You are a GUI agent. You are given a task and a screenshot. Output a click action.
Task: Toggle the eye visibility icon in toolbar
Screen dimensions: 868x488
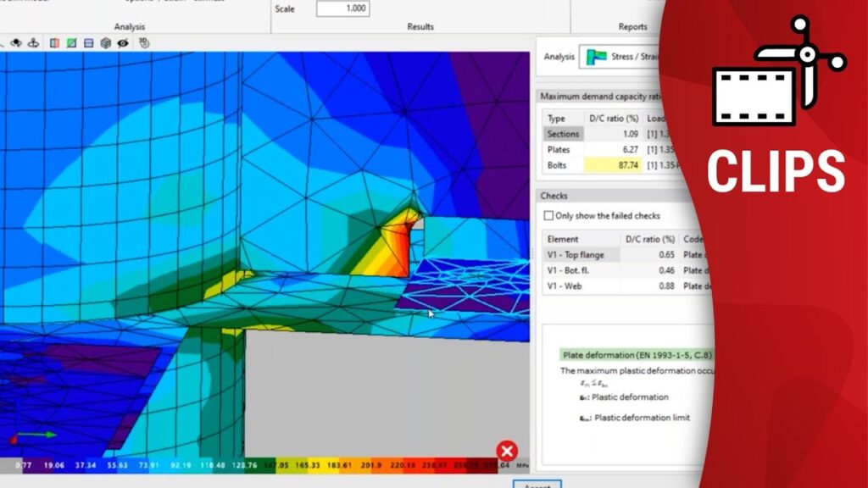click(x=123, y=42)
